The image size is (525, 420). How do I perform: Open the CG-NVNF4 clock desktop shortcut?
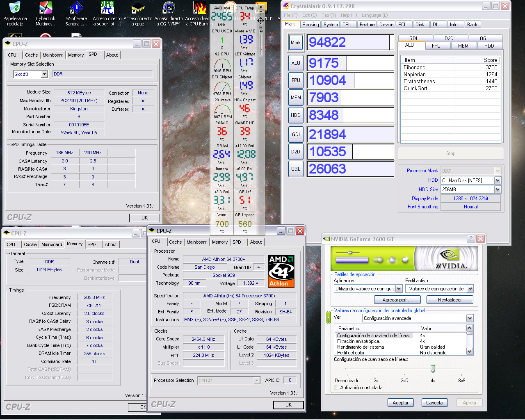[169, 8]
